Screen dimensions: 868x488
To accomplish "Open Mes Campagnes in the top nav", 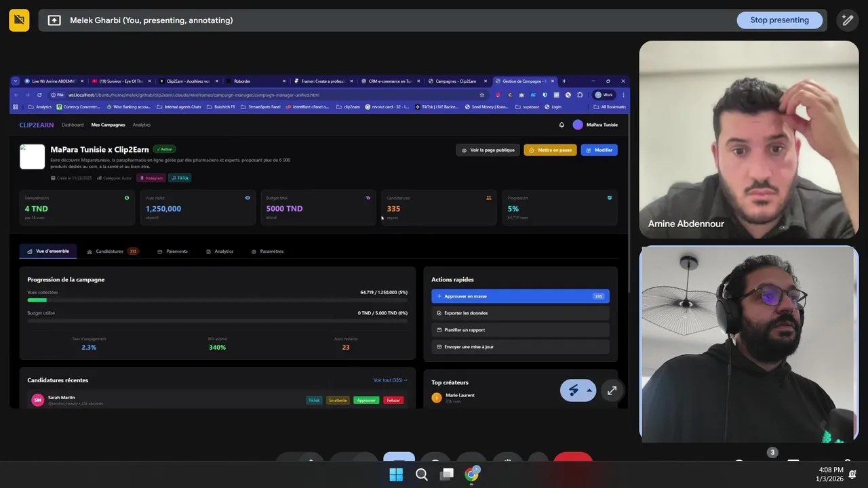I will [x=108, y=125].
